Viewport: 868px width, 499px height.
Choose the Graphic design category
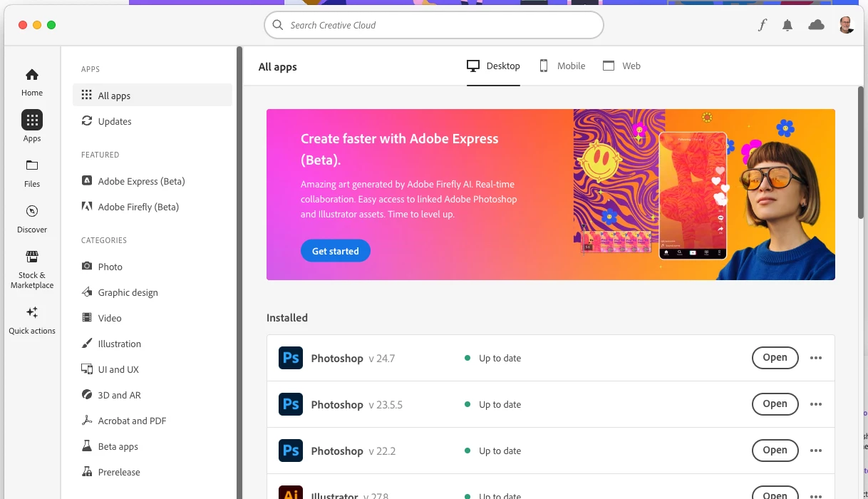153,292
